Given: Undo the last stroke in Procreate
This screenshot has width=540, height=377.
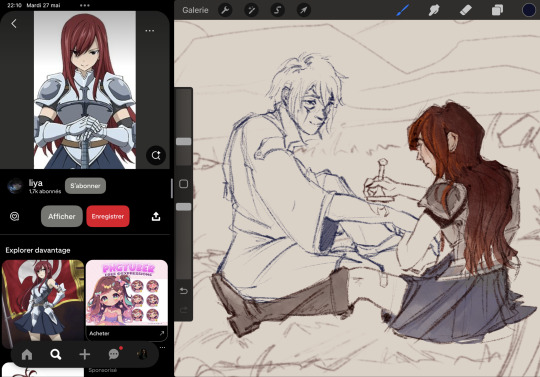Looking at the screenshot, I should coord(184,291).
